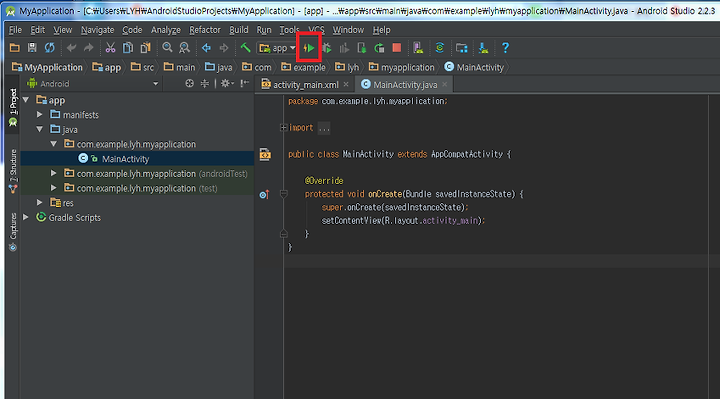
Task: Close the activity_main.xml tab
Action: pos(346,84)
